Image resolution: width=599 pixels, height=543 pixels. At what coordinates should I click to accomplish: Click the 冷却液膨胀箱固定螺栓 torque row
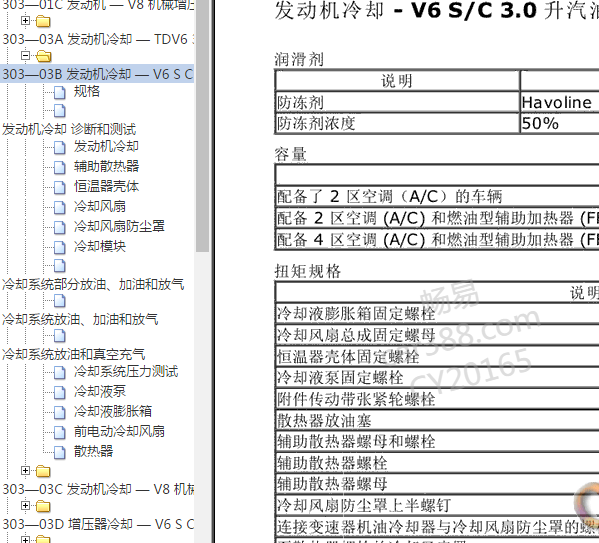[x=437, y=314]
